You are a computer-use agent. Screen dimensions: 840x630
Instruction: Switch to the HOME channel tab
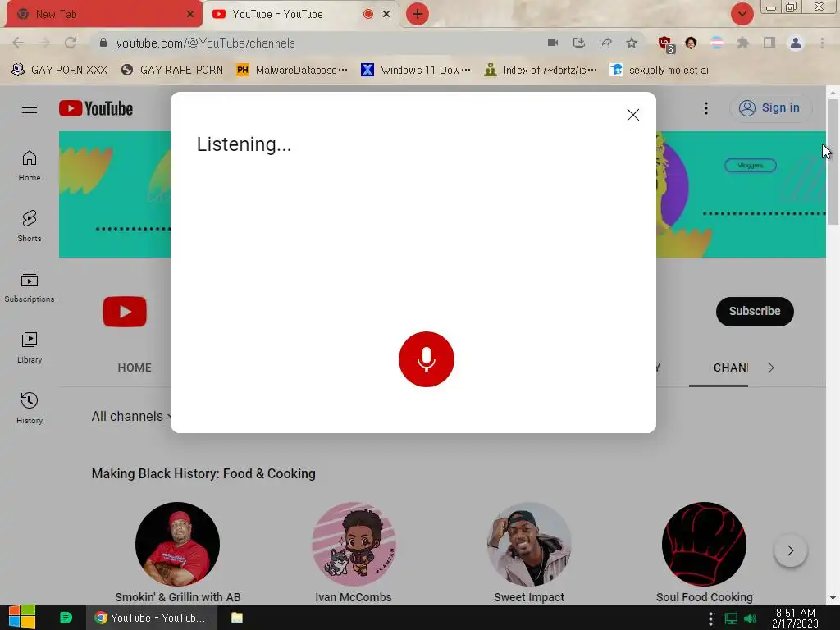coord(135,367)
